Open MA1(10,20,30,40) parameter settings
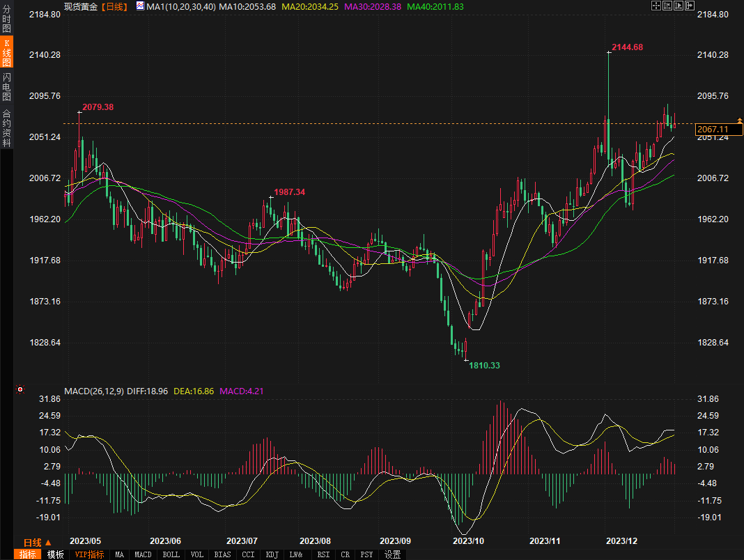The width and height of the screenshot is (744, 560). pos(181,6)
